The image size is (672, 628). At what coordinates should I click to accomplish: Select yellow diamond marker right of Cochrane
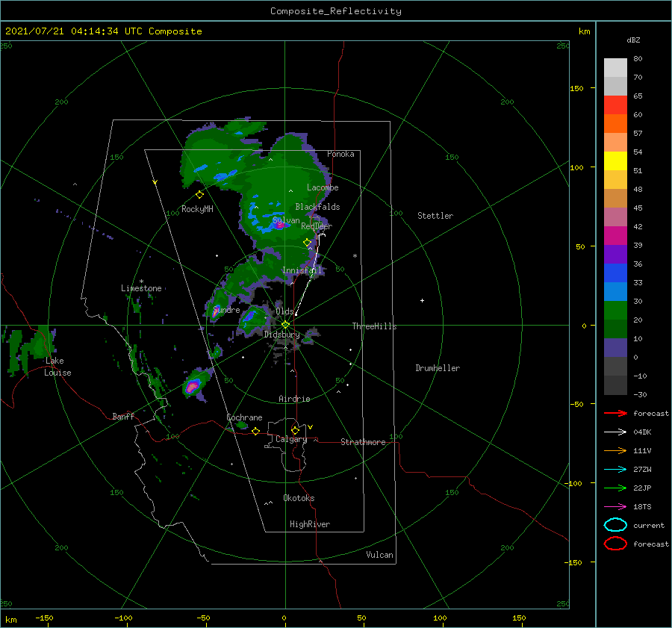255,431
